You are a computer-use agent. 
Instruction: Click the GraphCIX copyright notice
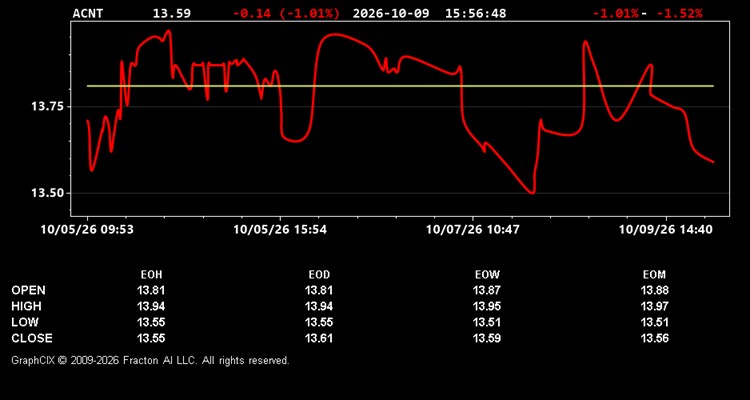[x=150, y=360]
